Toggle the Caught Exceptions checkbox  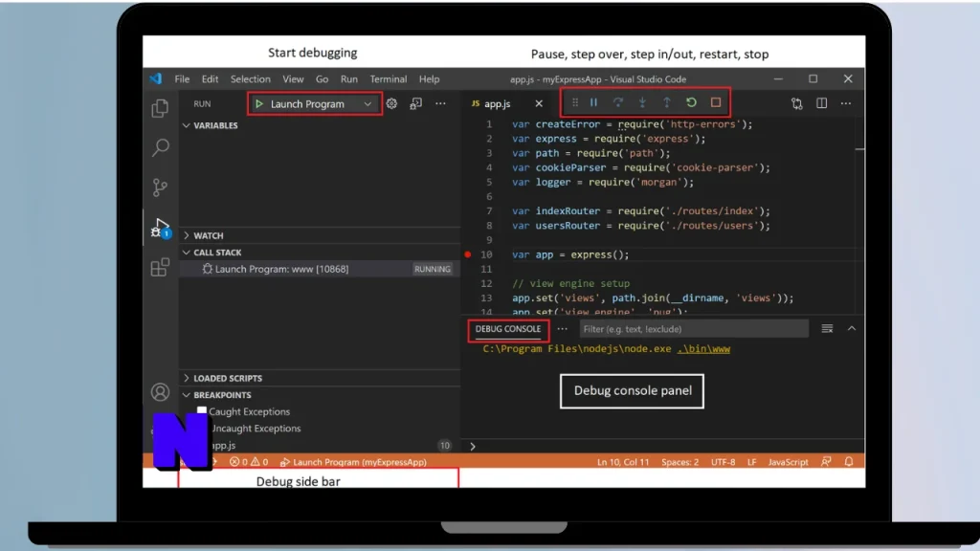pyautogui.click(x=202, y=410)
